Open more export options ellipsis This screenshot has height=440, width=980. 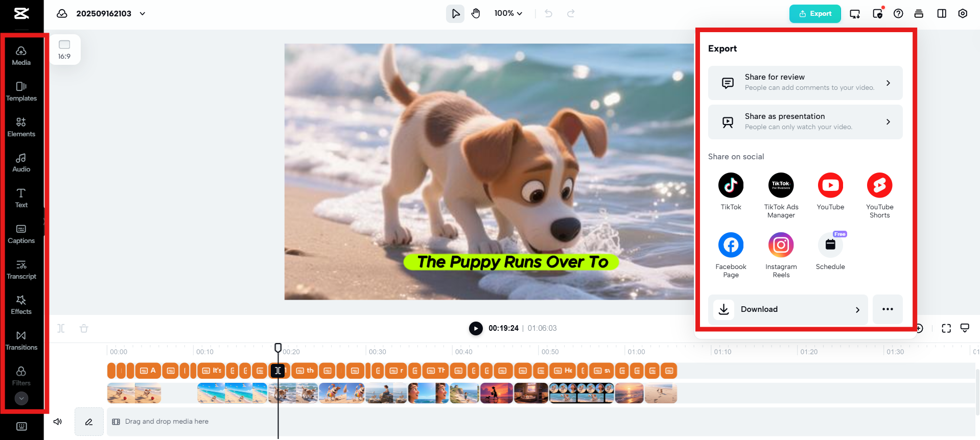pyautogui.click(x=888, y=309)
